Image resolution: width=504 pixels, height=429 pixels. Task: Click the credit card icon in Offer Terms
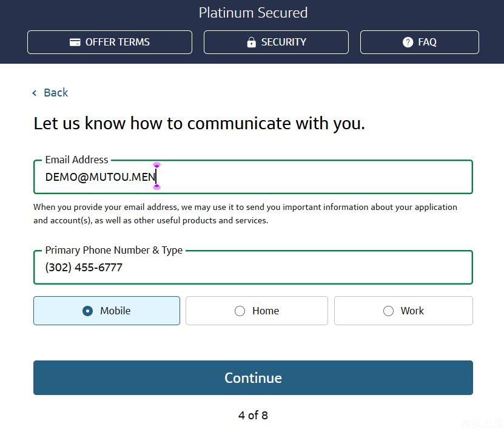pyautogui.click(x=75, y=42)
